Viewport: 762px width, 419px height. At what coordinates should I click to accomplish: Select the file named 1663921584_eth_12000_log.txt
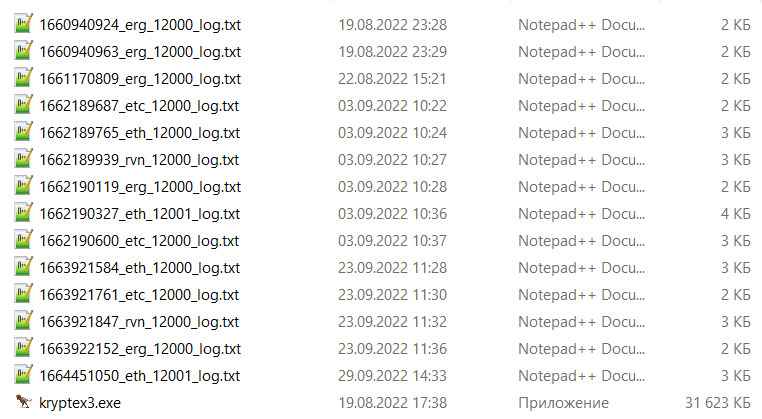click(139, 268)
